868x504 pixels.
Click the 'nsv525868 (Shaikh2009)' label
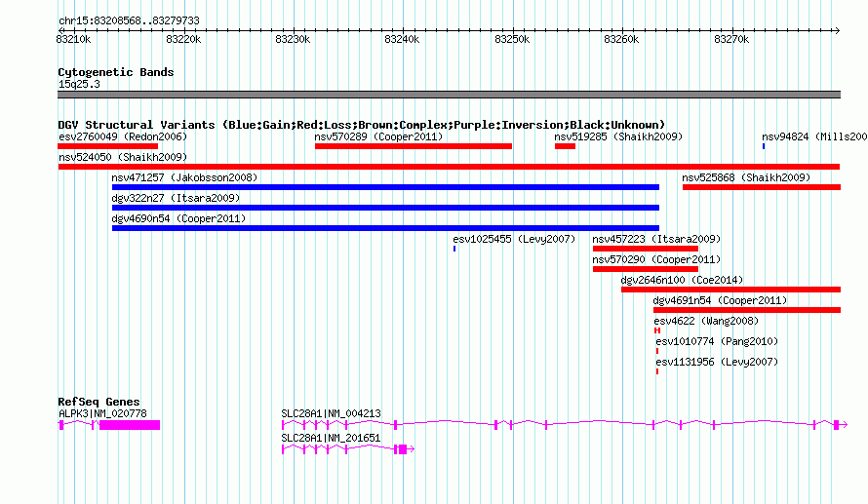tap(746, 177)
